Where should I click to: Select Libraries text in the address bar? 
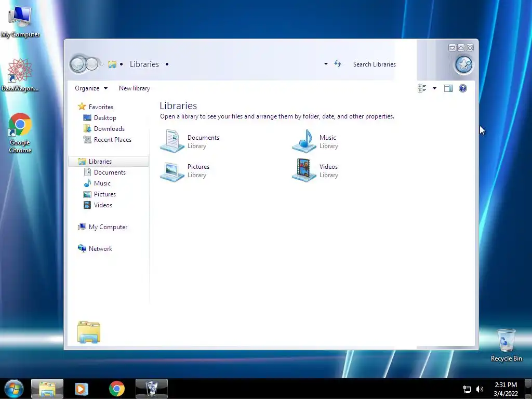click(x=144, y=64)
